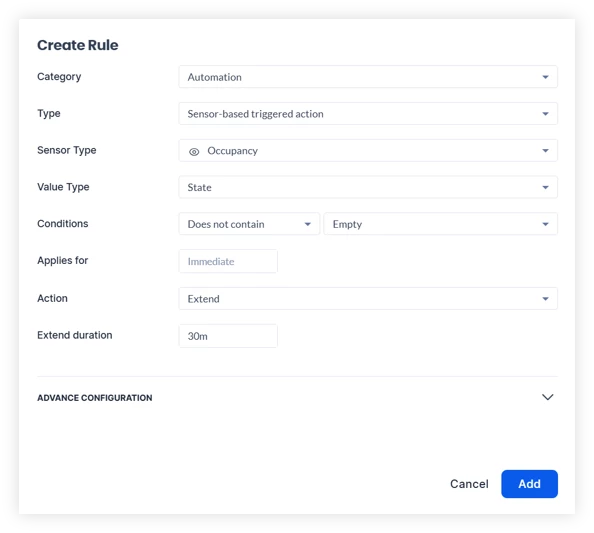Open the Automation category dropdown
Viewport: 594px width, 533px height.
pyautogui.click(x=368, y=77)
